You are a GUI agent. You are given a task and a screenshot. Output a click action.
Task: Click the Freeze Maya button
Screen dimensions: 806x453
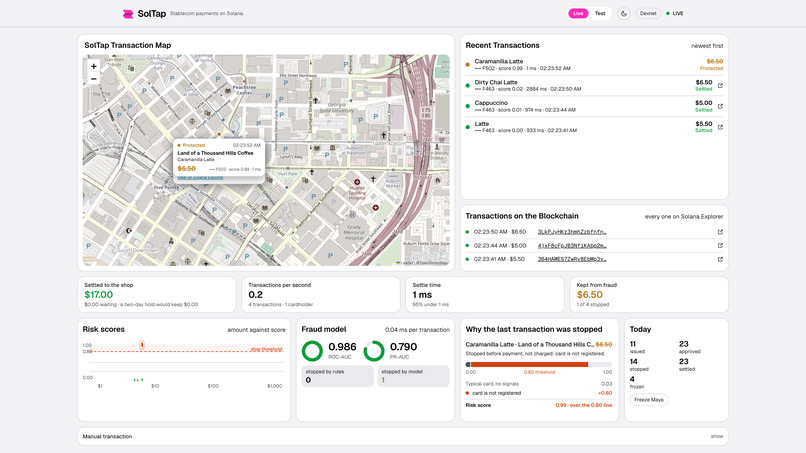coord(649,400)
